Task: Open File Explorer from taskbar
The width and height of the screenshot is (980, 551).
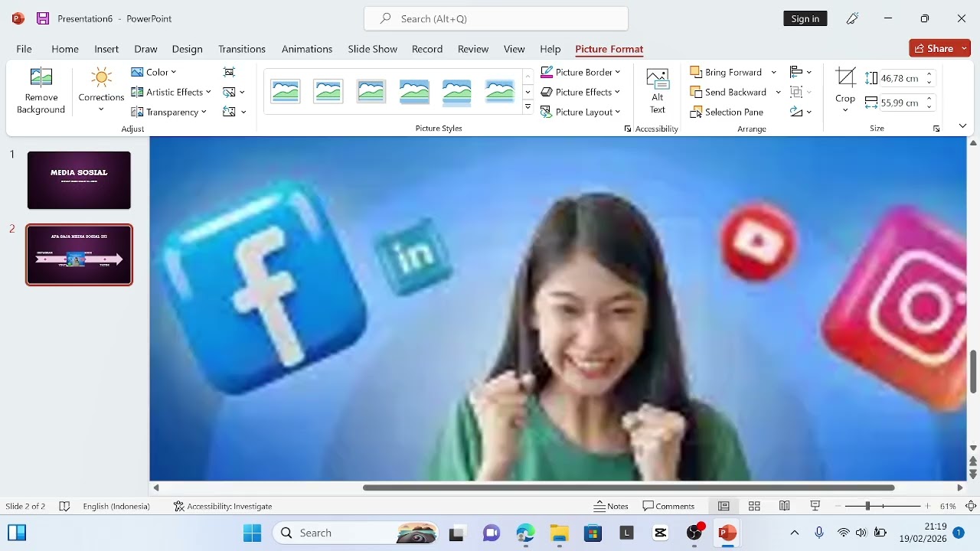Action: pos(559,533)
